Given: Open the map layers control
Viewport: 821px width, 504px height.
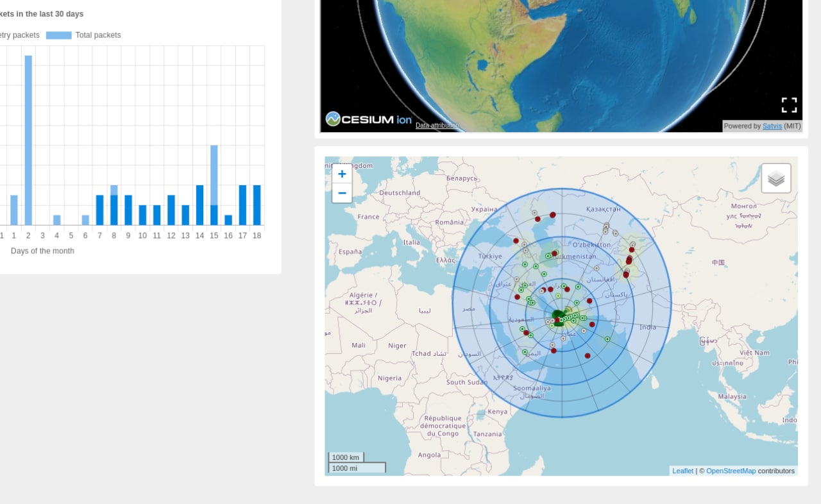Looking at the screenshot, I should [776, 178].
